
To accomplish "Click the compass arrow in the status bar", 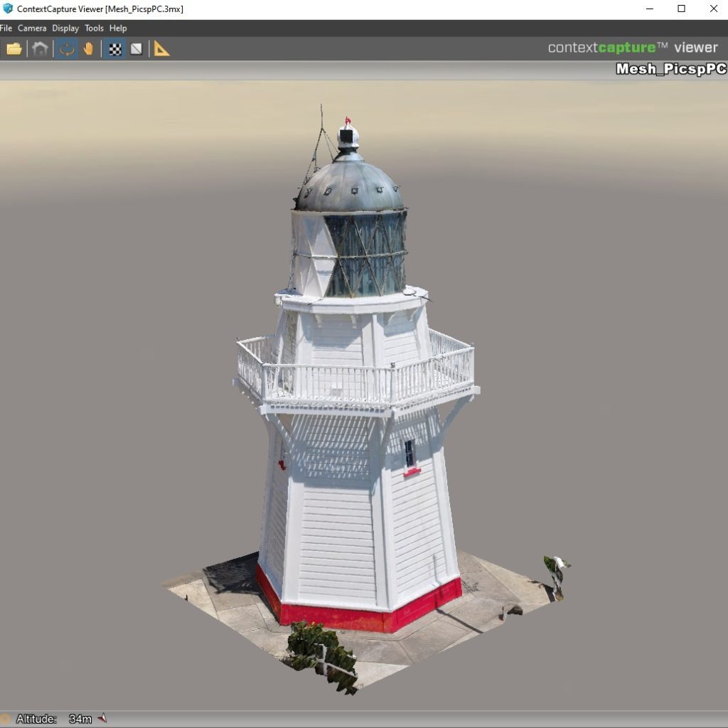I will [102, 719].
